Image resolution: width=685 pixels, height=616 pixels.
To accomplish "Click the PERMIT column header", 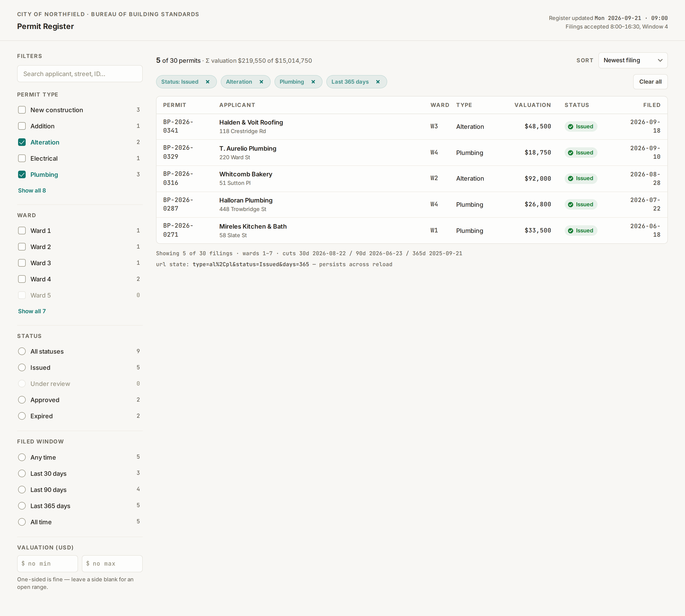I will coord(175,105).
